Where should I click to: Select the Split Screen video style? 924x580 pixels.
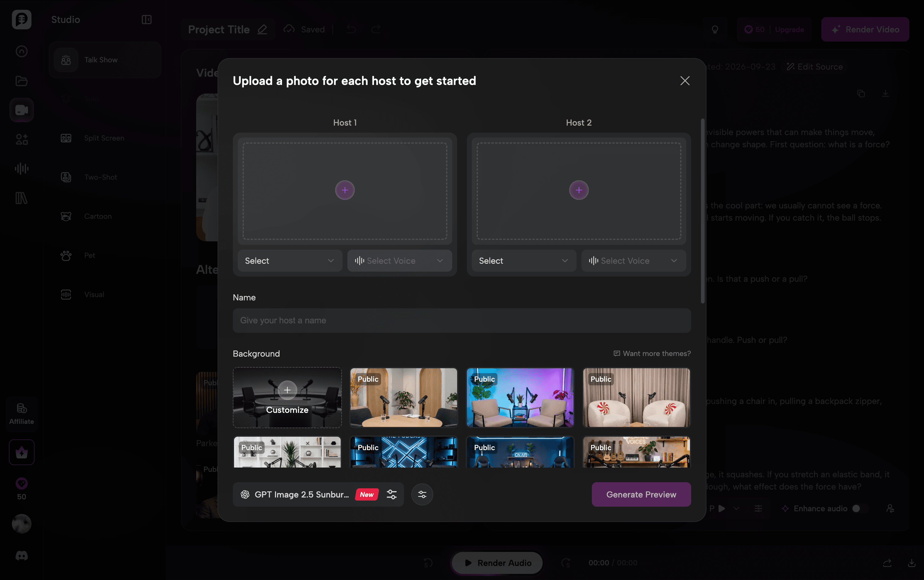click(x=105, y=138)
